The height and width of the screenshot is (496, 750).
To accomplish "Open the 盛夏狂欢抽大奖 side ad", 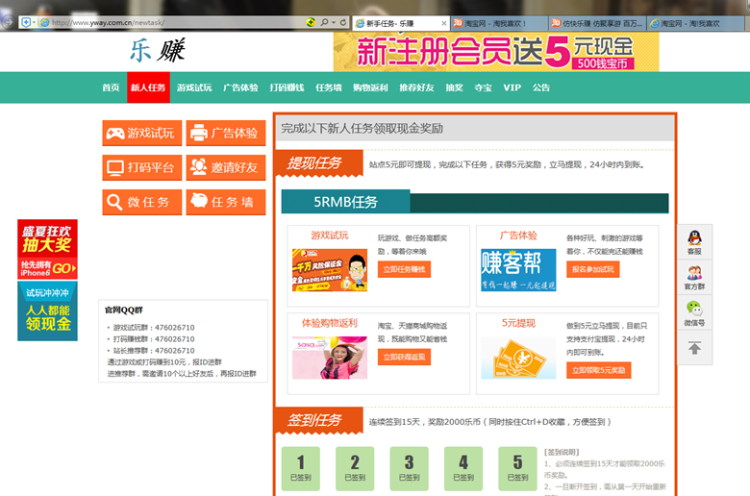I will click(47, 249).
